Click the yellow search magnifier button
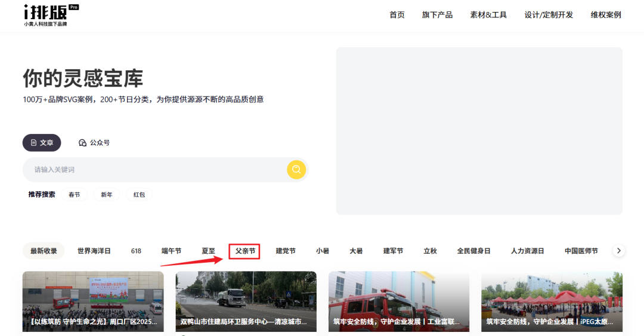The width and height of the screenshot is (644, 336). coord(296,169)
